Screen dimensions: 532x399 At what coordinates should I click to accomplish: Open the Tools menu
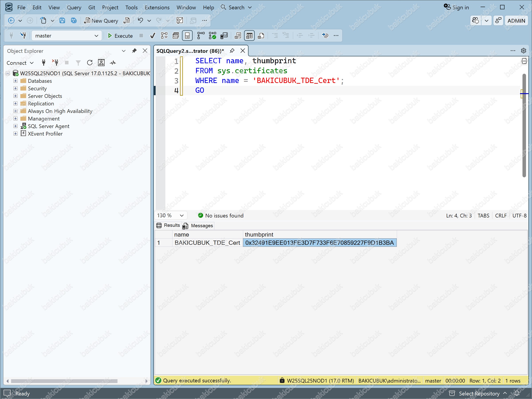point(131,8)
